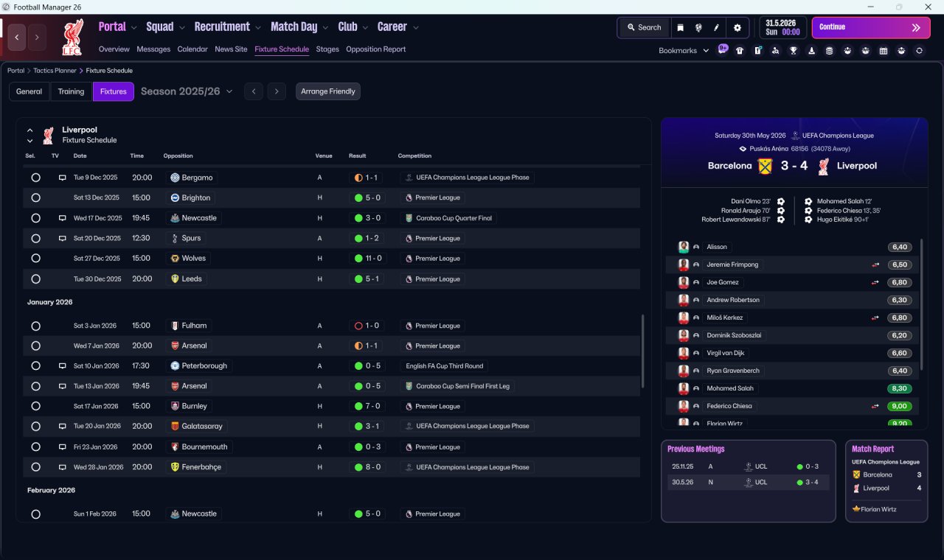
Task: Open the calendar grid bookmark icon
Action: [x=884, y=51]
